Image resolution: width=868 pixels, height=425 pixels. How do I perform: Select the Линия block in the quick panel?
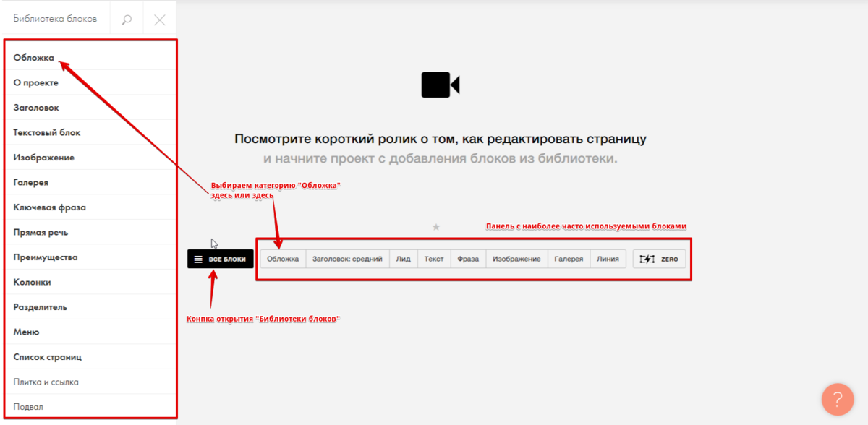(608, 258)
